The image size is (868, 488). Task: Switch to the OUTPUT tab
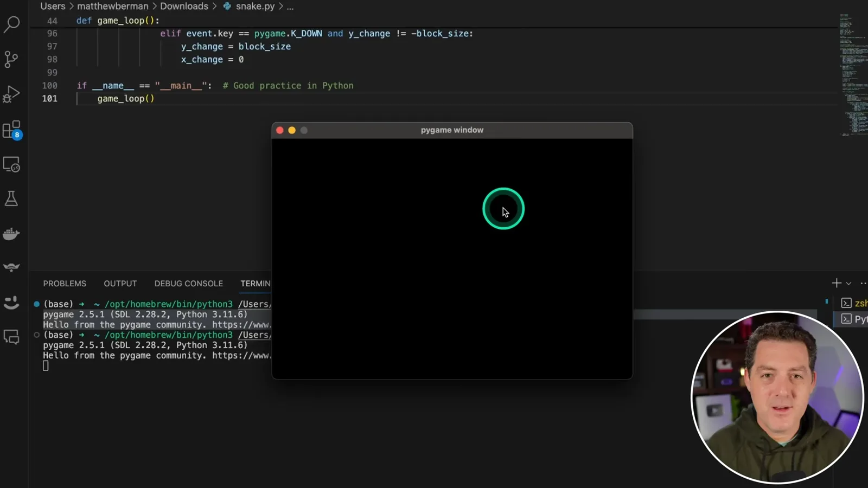(120, 284)
